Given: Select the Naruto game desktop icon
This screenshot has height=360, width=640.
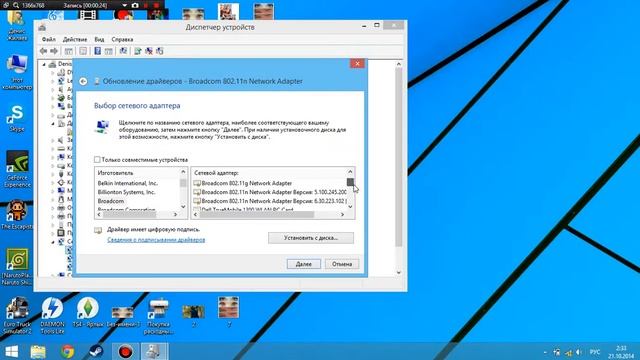Looking at the screenshot, I should pyautogui.click(x=17, y=267).
